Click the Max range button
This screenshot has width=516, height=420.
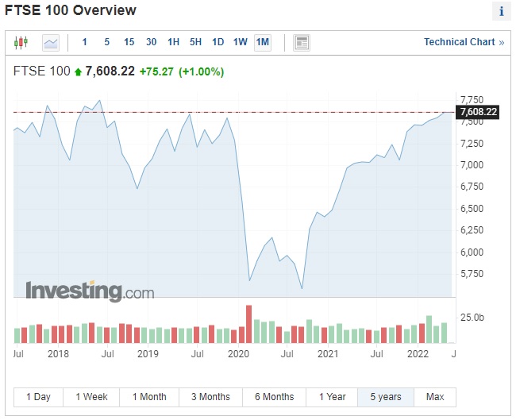[435, 397]
